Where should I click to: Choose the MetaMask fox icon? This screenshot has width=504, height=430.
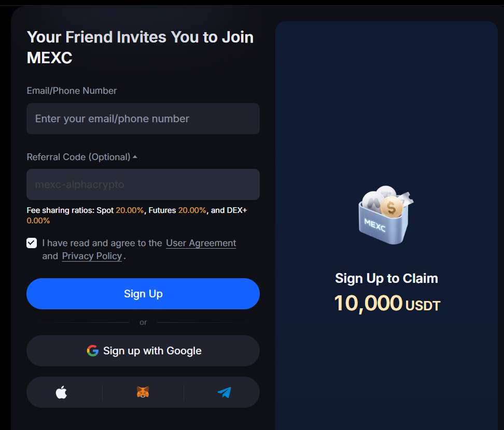(x=143, y=392)
